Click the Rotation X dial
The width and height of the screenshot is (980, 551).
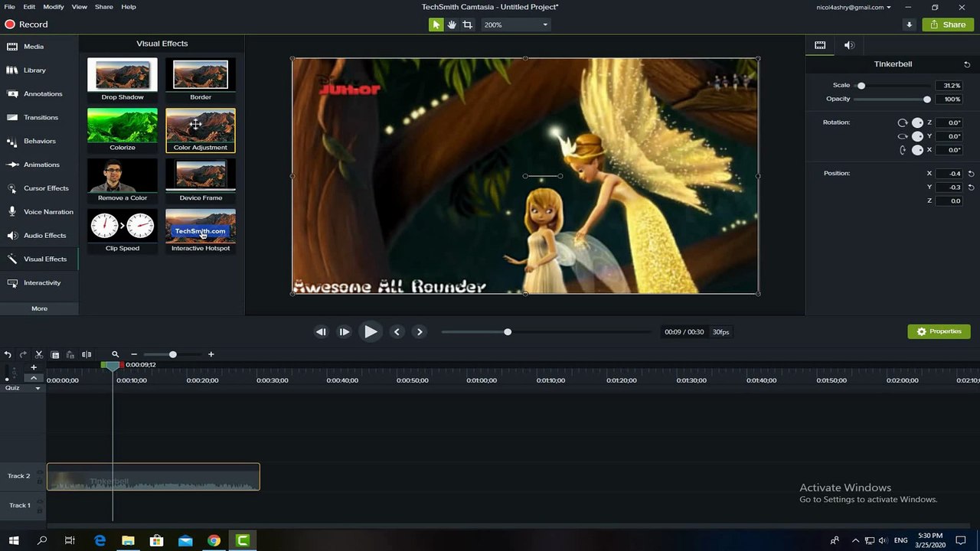917,150
